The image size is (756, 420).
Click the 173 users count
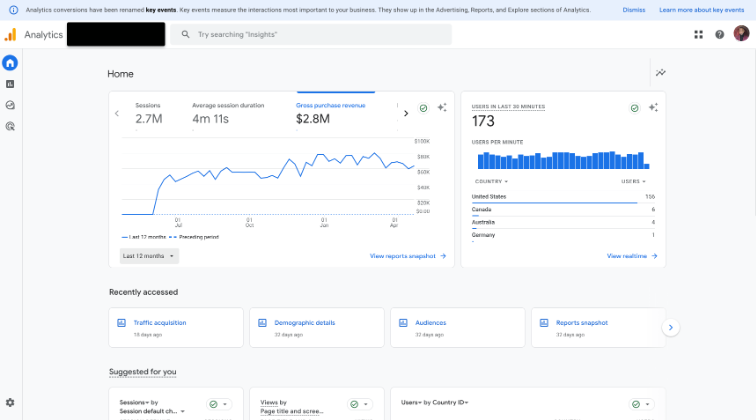pos(483,121)
